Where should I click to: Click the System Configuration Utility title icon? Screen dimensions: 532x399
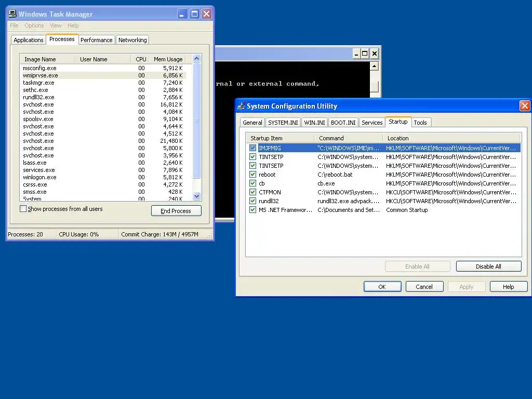241,106
